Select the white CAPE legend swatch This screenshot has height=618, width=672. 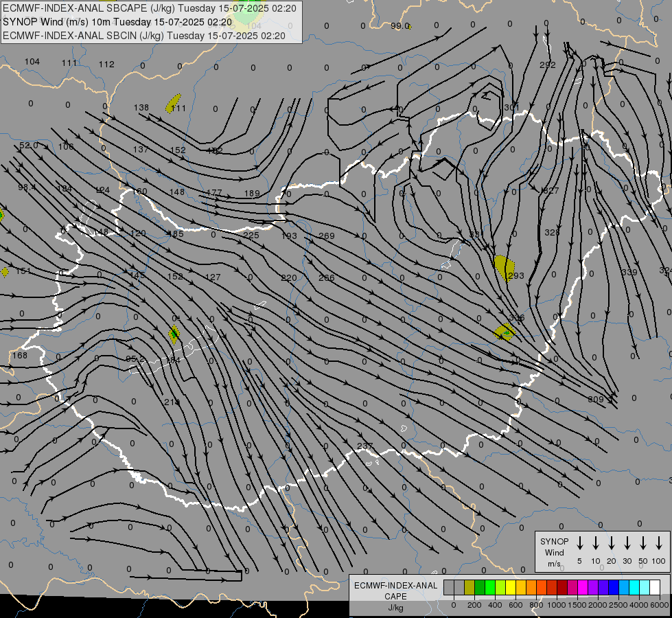point(655,587)
